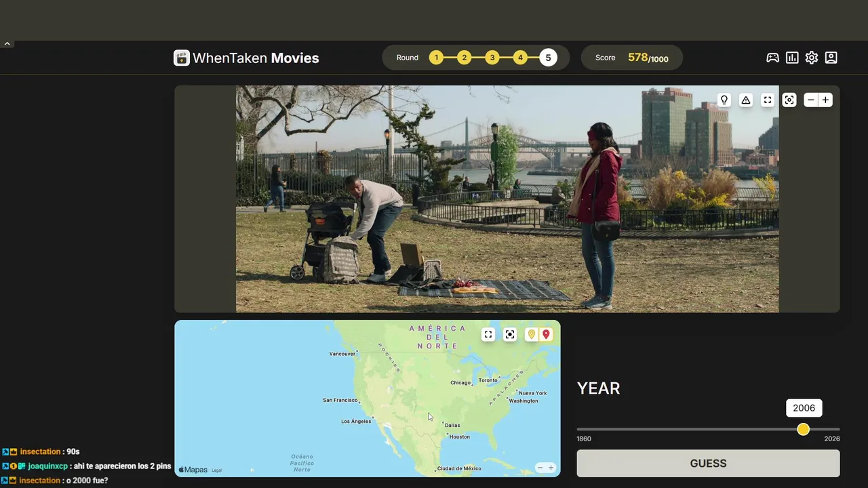
Task: Click the WhenTaken Movies logo
Action: point(246,58)
